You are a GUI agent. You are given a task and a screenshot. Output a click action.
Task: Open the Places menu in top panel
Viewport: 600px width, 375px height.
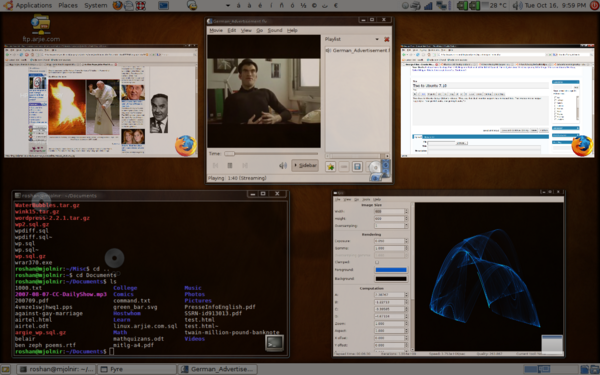(68, 5)
